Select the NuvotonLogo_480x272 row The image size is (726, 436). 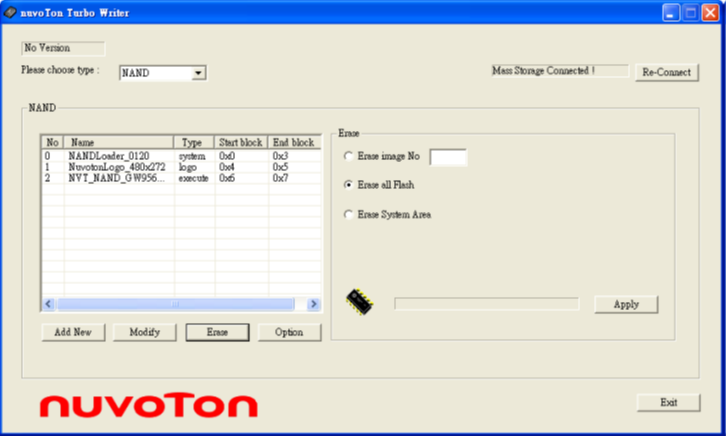(182, 167)
